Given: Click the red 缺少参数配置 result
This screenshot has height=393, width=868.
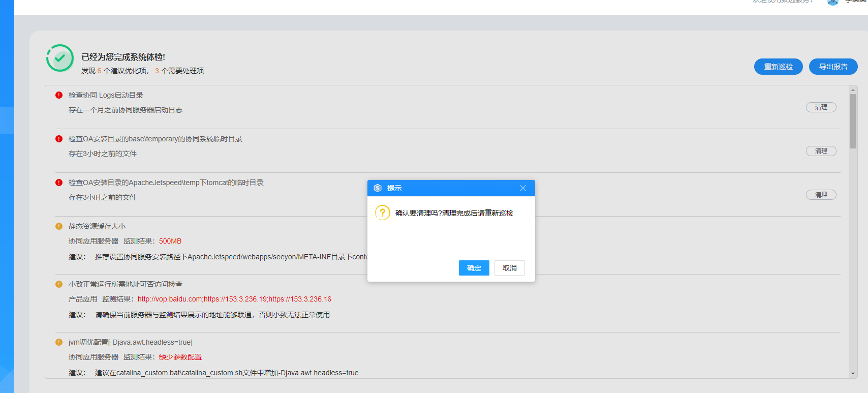Looking at the screenshot, I should [180, 357].
